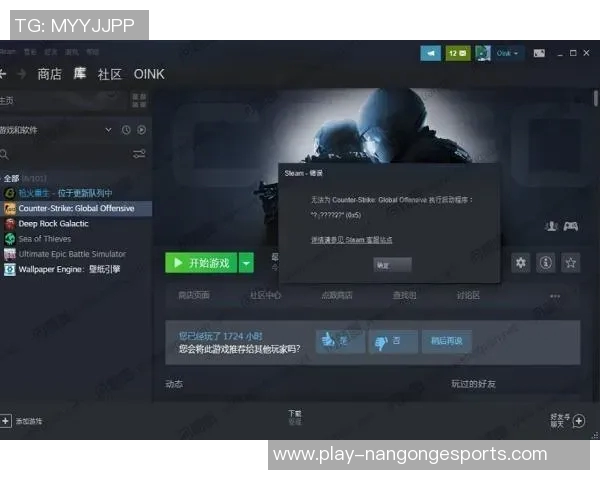Viewport: 600px width, 480px height.
Task: Click the CS:GO hero banner image
Action: coord(373,168)
